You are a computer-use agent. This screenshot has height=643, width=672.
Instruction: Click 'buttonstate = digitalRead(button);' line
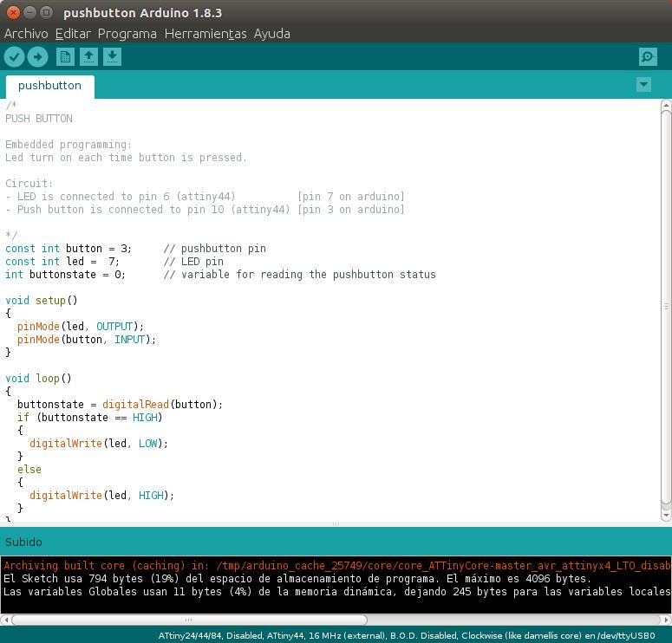[x=120, y=405]
